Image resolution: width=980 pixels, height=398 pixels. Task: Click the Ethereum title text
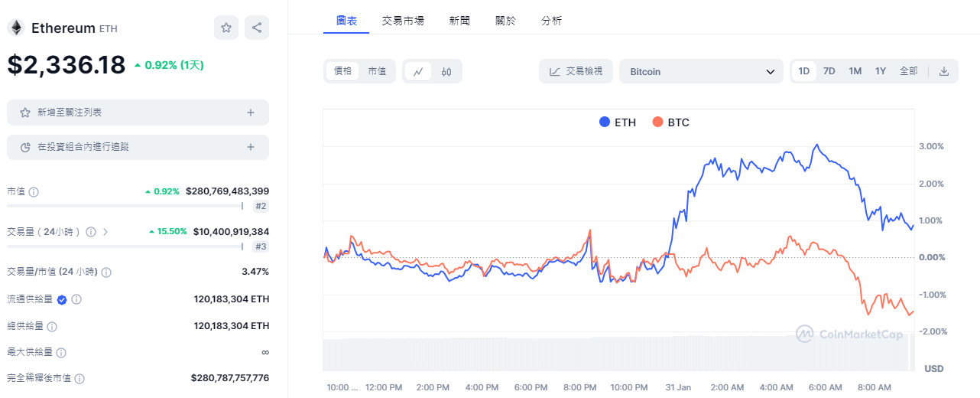click(63, 28)
